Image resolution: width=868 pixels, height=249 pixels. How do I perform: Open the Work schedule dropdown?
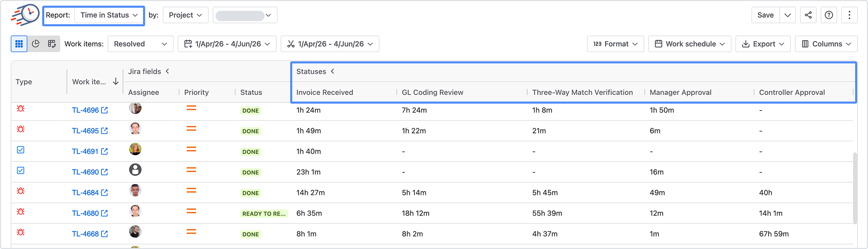coord(689,44)
